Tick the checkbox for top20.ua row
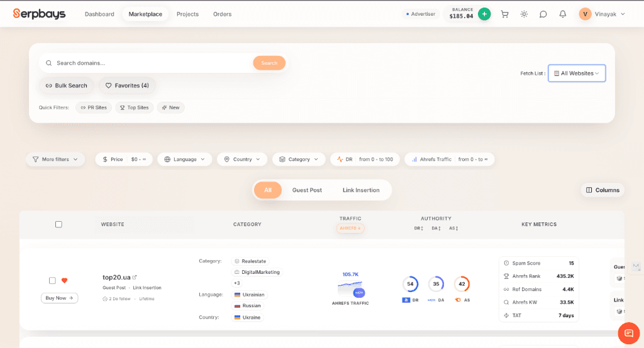Viewport: 644px width, 348px height. (x=52, y=281)
